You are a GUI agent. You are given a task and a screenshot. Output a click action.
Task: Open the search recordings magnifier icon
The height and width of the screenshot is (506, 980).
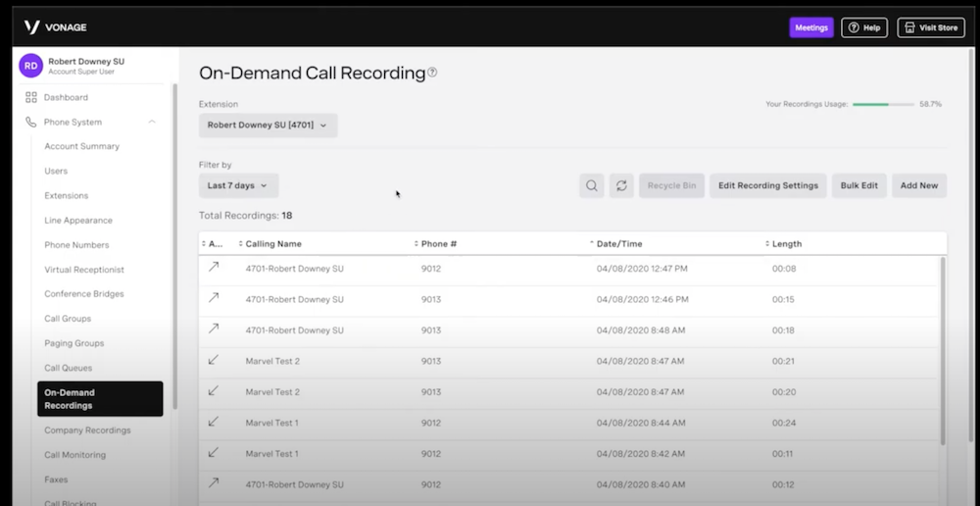[x=591, y=185]
